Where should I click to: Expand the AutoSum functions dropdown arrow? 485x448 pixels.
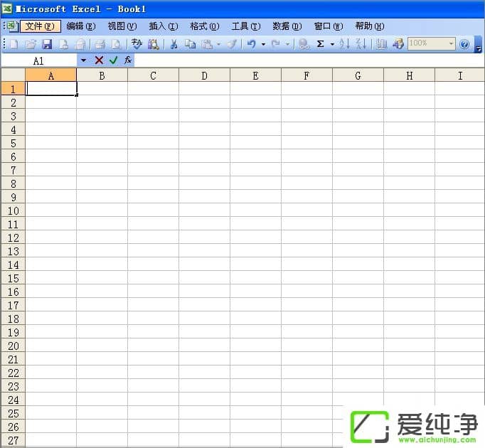(x=332, y=44)
